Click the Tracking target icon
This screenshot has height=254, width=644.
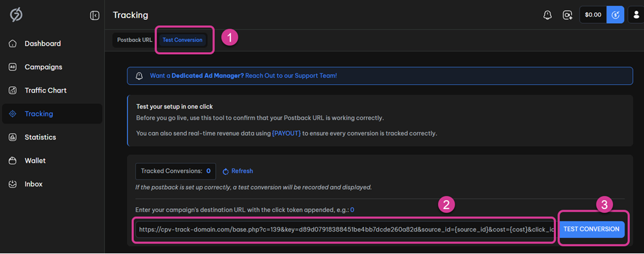(x=13, y=114)
